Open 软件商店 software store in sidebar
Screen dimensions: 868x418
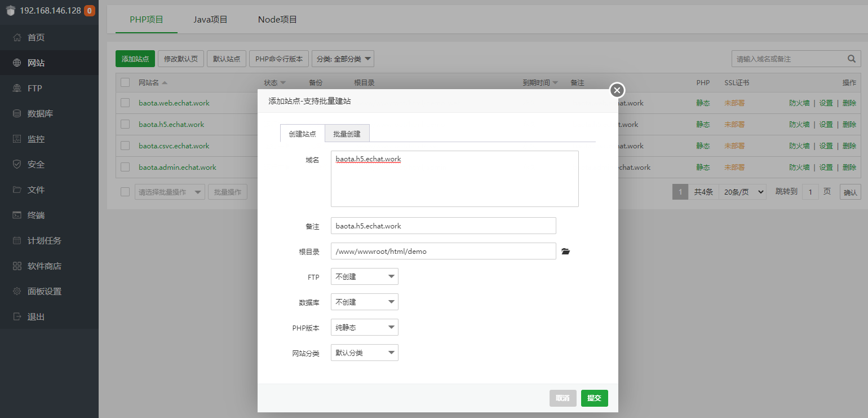click(45, 266)
